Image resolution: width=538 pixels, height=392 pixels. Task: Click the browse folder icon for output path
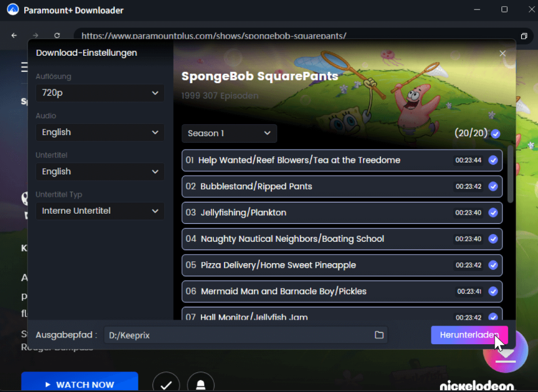click(379, 335)
